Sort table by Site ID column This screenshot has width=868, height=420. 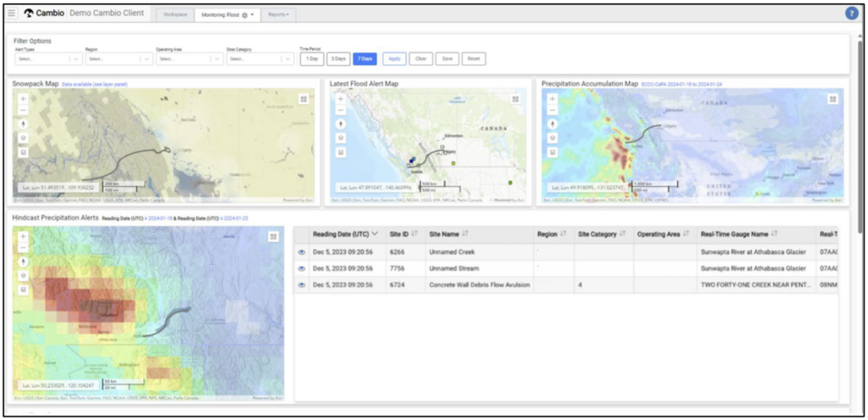point(414,235)
